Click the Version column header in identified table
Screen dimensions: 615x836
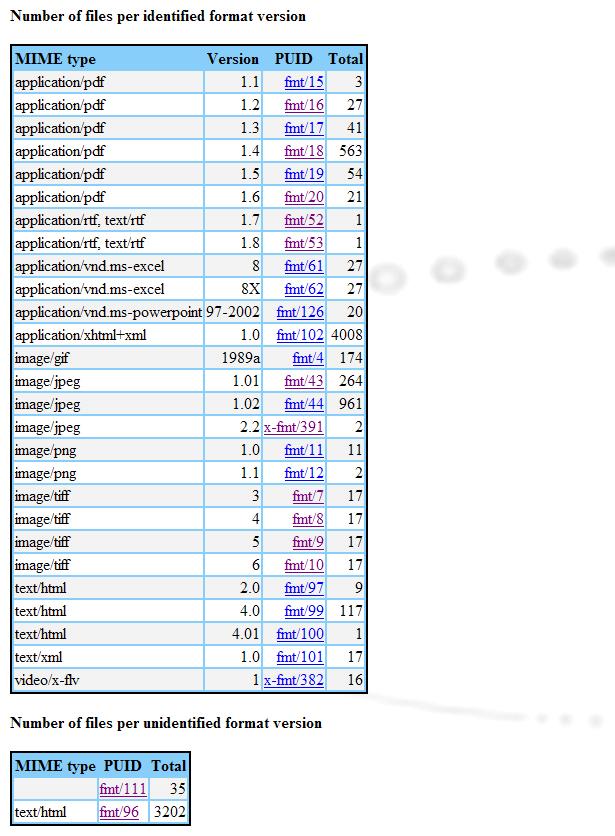(x=233, y=59)
